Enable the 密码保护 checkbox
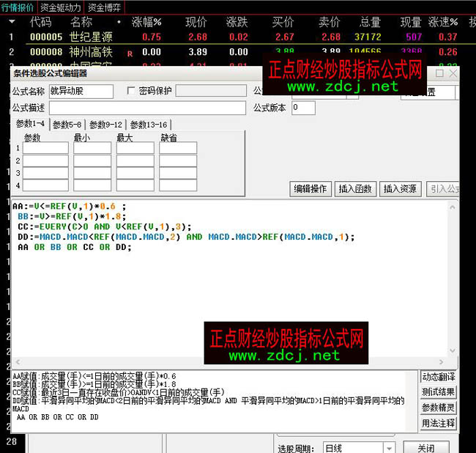This screenshot has height=453, width=476. click(132, 91)
